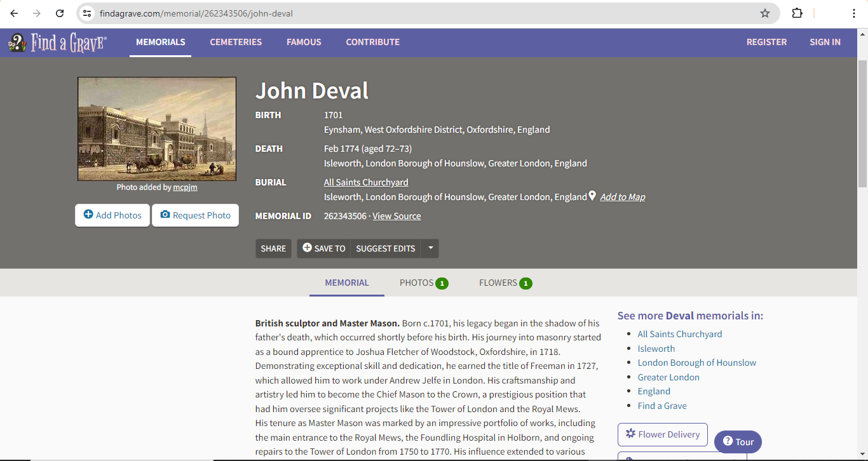Open the prison building memorial photo
The width and height of the screenshot is (868, 461).
(157, 129)
